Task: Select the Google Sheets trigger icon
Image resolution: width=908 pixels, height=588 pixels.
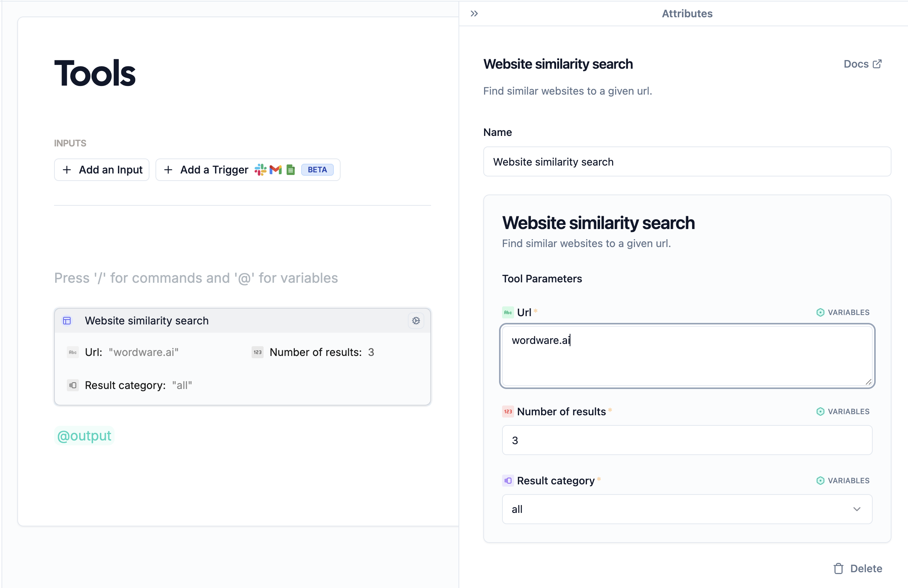Action: [x=291, y=170]
